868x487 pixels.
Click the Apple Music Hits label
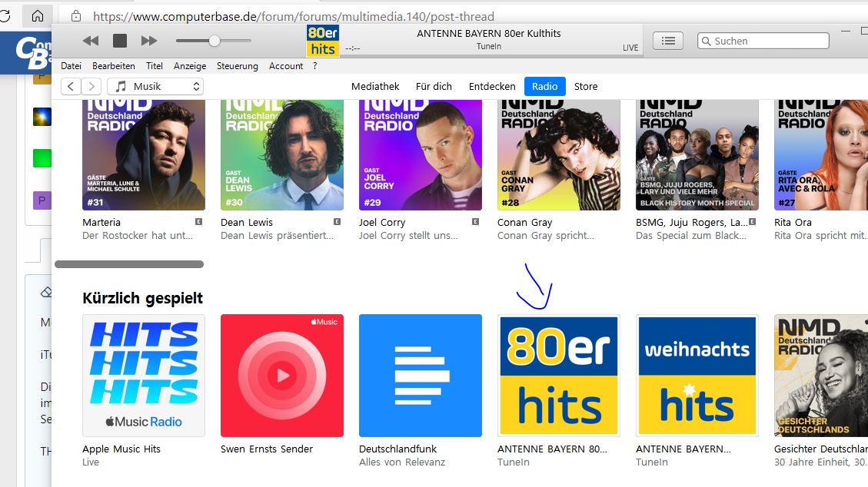coord(121,449)
